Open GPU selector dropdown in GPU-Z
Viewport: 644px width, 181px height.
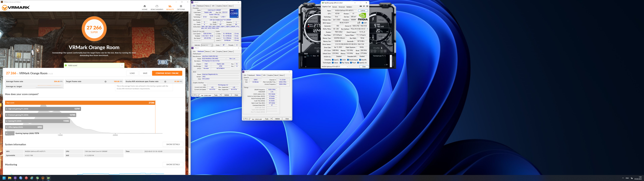tap(335, 66)
